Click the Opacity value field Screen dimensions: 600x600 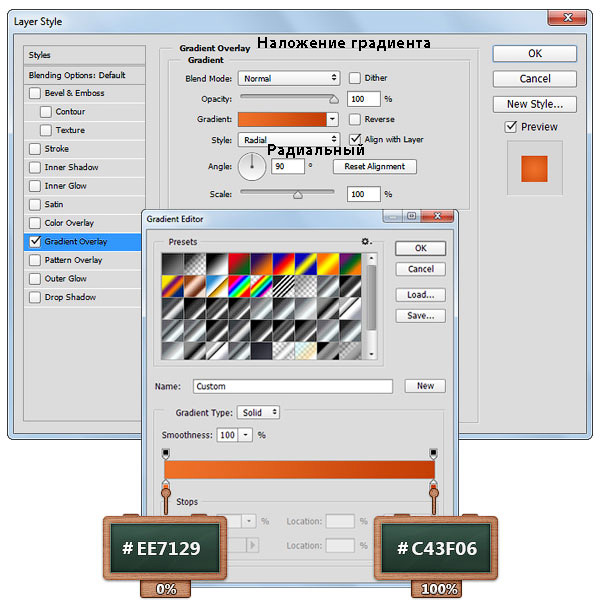click(x=364, y=99)
